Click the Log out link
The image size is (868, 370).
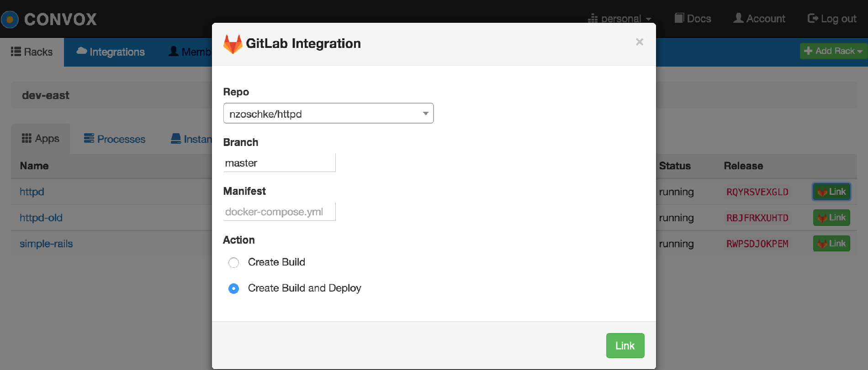tap(832, 18)
